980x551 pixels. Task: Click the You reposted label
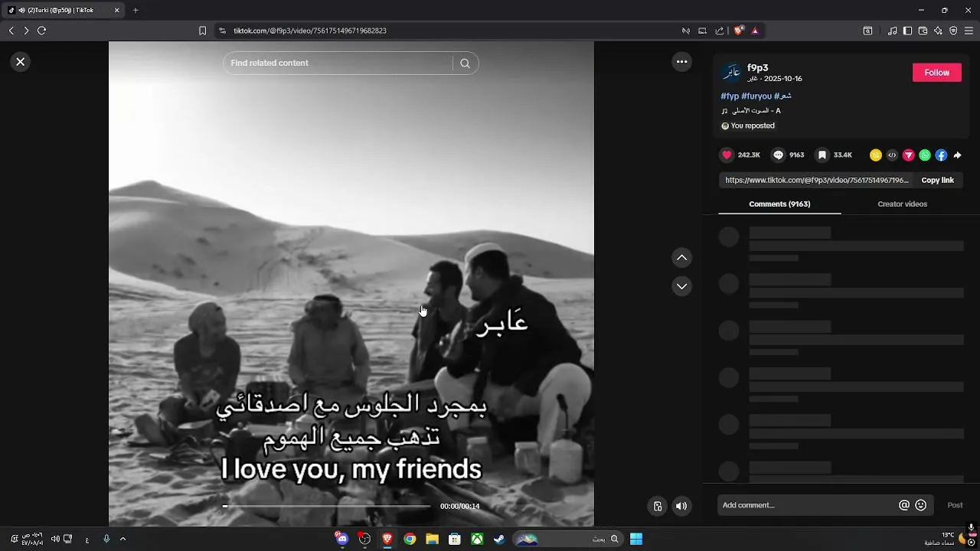(x=748, y=126)
